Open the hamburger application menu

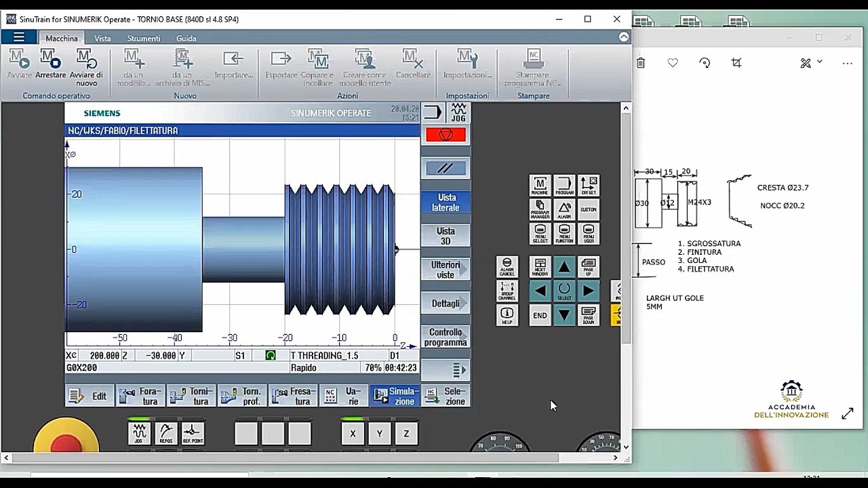pyautogui.click(x=18, y=37)
